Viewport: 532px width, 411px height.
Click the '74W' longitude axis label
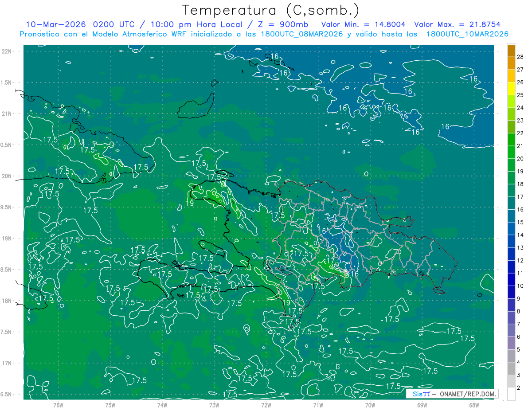tap(162, 405)
